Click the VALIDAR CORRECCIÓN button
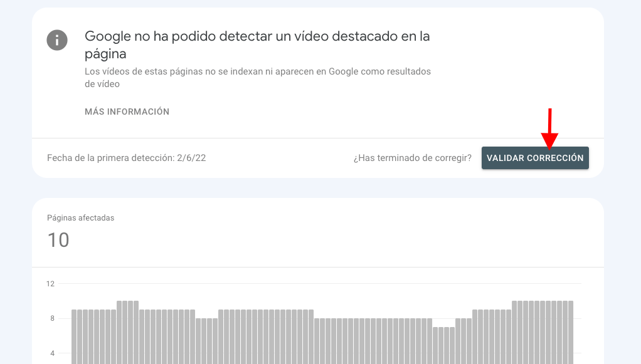Viewport: 641px width, 364px height. 535,158
